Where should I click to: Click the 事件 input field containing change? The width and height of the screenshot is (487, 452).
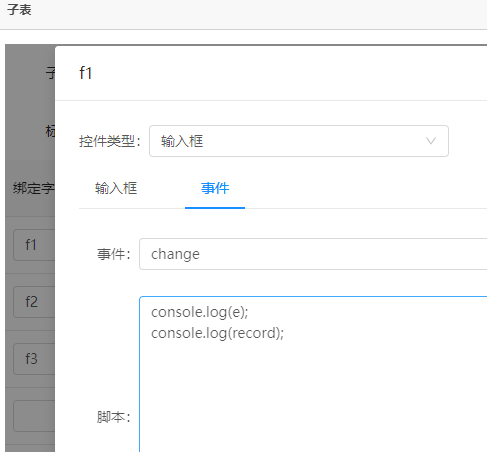click(313, 254)
